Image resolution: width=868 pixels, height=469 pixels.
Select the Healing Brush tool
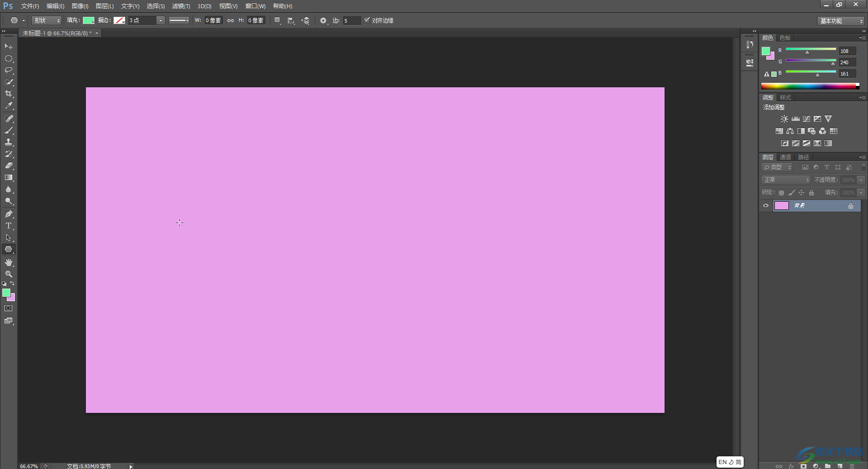(9, 118)
